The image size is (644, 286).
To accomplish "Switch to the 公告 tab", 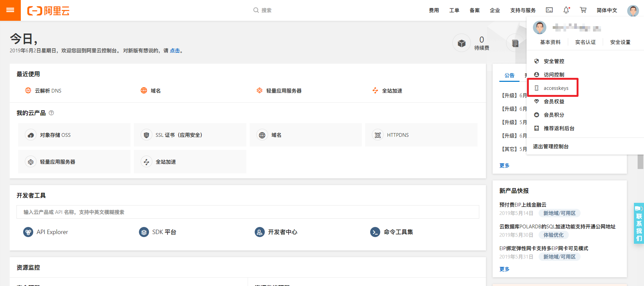I will (509, 75).
